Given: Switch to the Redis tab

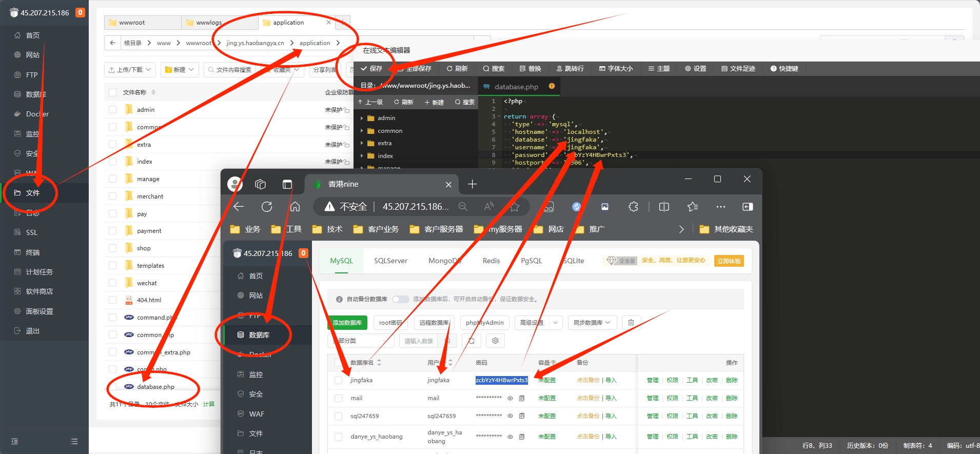Looking at the screenshot, I should click(x=491, y=261).
